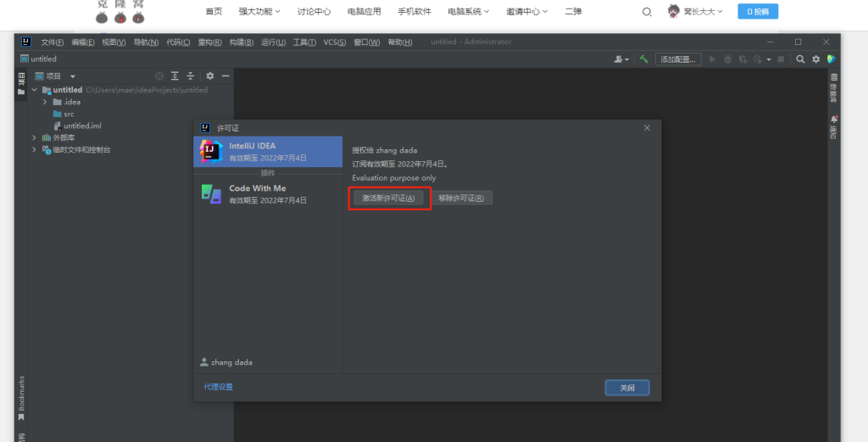Open the 构建(B) menu
The width and height of the screenshot is (868, 442).
242,42
